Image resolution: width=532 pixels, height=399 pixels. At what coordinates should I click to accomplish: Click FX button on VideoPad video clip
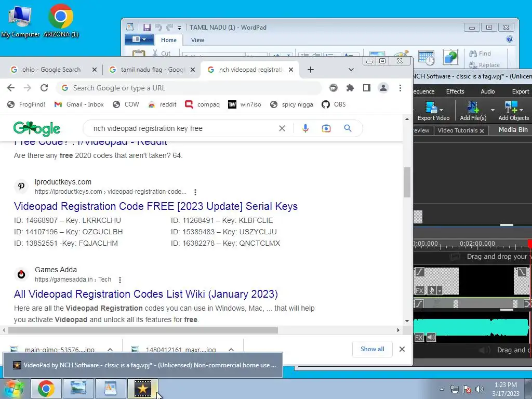(420, 291)
